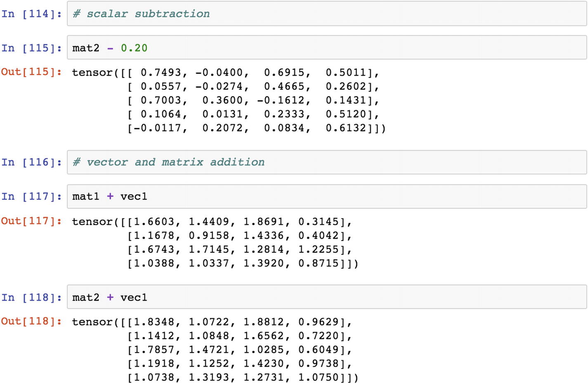588x384 pixels.
Task: Click value 0.2602 in Out[115]
Action: tap(346, 86)
